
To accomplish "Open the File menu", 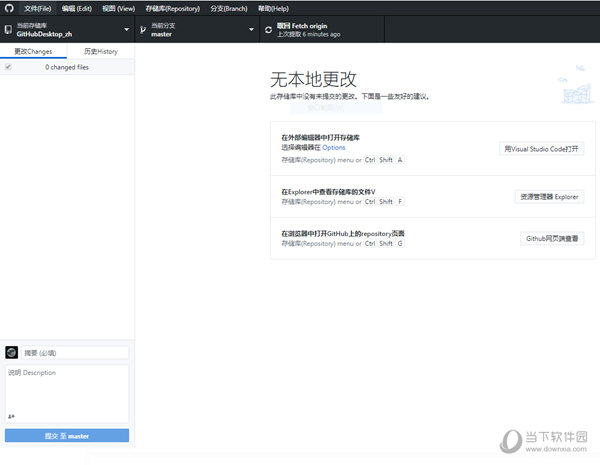I will [x=38, y=8].
